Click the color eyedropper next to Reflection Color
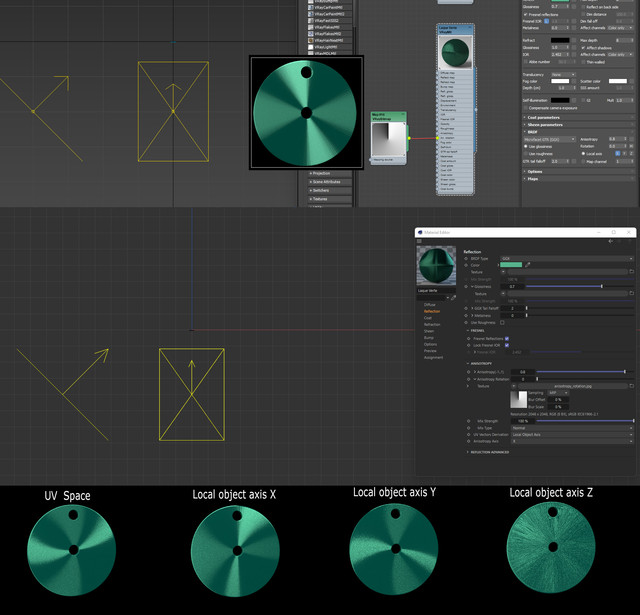This screenshot has height=615, width=640. click(527, 265)
